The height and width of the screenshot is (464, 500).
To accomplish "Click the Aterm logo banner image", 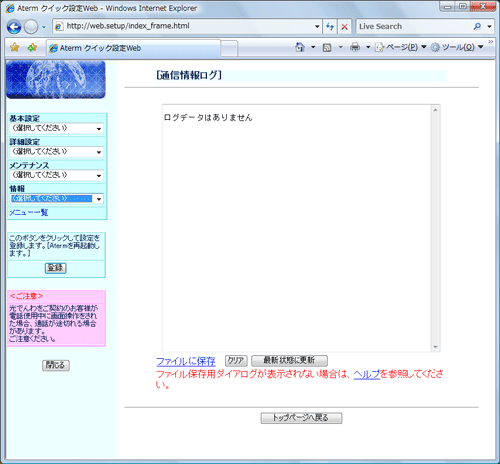I will coord(56,80).
